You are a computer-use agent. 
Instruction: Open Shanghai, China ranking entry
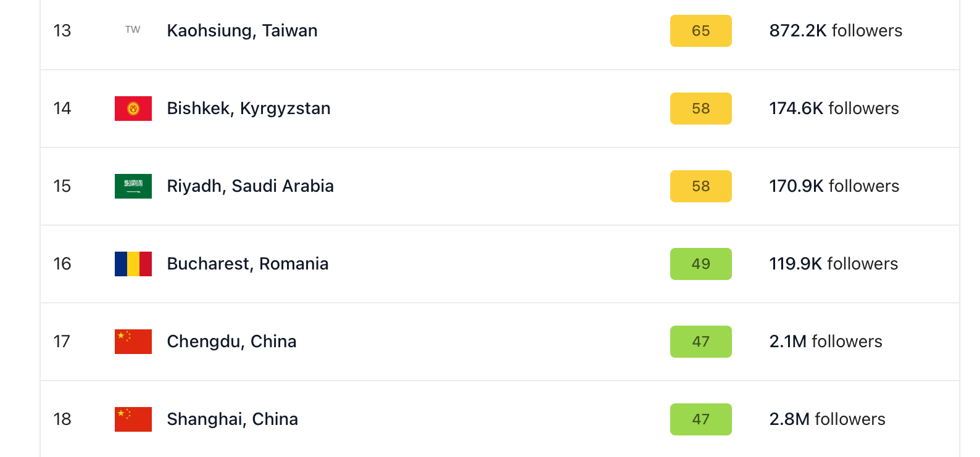232,419
